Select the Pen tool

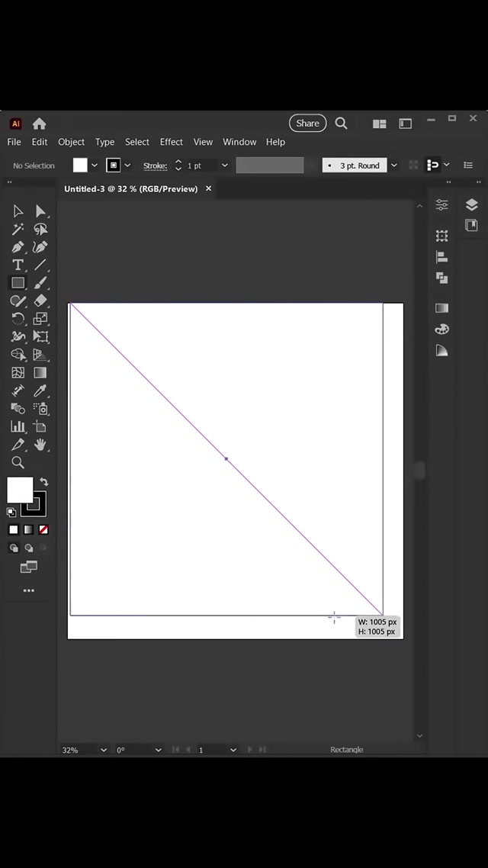click(x=18, y=247)
